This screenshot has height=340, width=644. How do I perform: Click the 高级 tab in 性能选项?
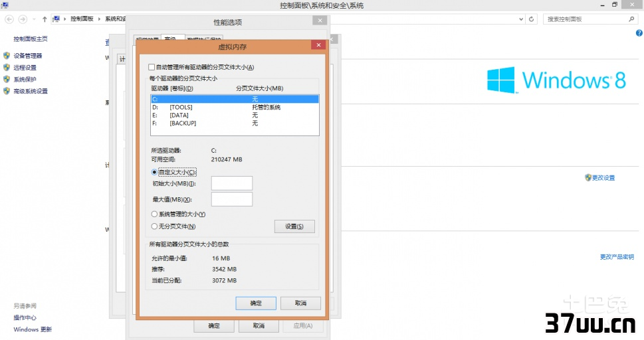click(173, 38)
